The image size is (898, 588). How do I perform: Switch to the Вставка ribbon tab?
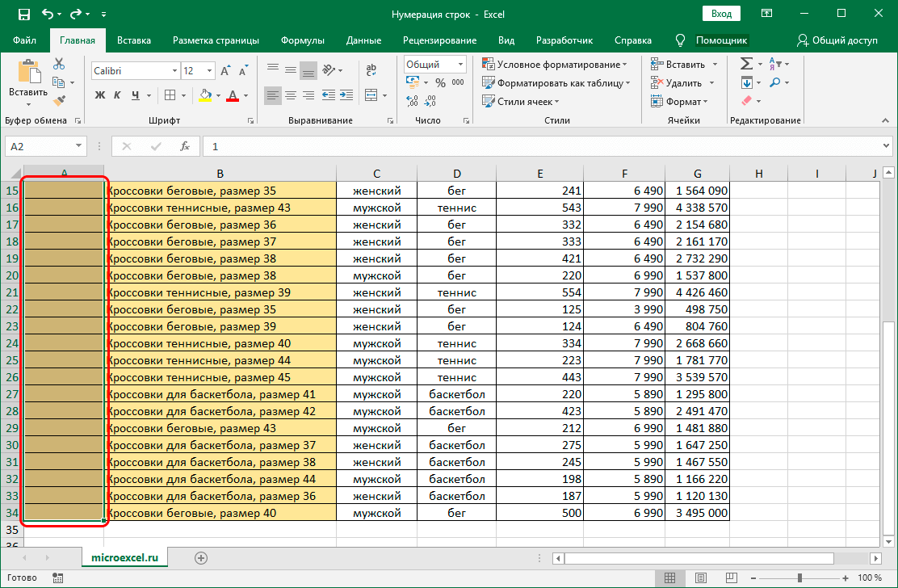pyautogui.click(x=134, y=40)
